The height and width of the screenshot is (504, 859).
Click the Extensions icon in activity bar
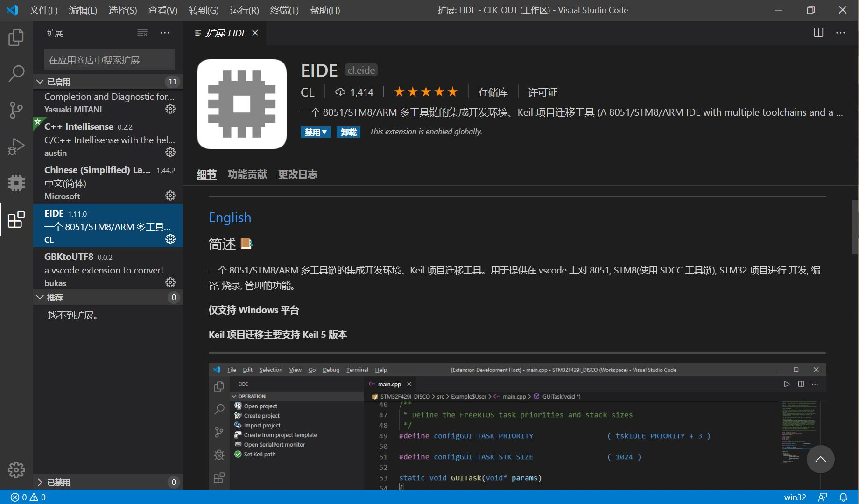coord(16,219)
